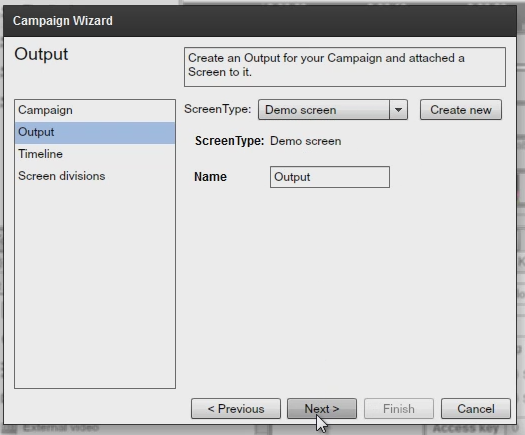Go back with the Previous button
Image resolution: width=525 pixels, height=435 pixels.
tap(236, 409)
